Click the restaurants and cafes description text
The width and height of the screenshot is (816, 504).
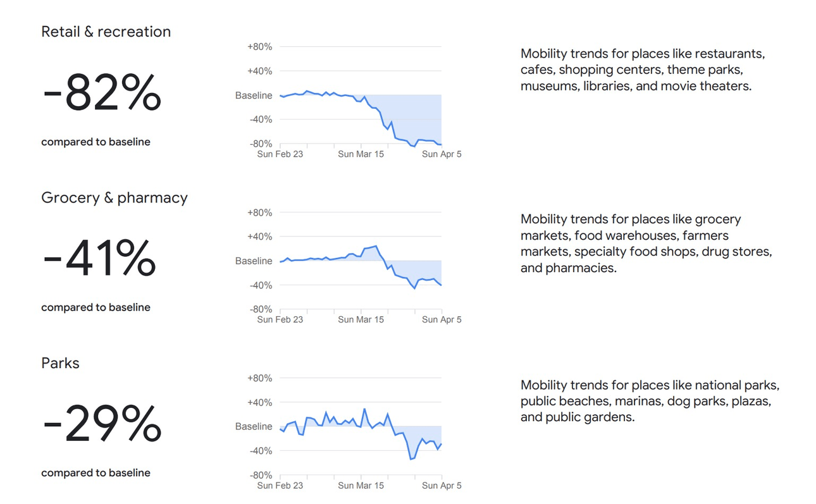point(643,70)
